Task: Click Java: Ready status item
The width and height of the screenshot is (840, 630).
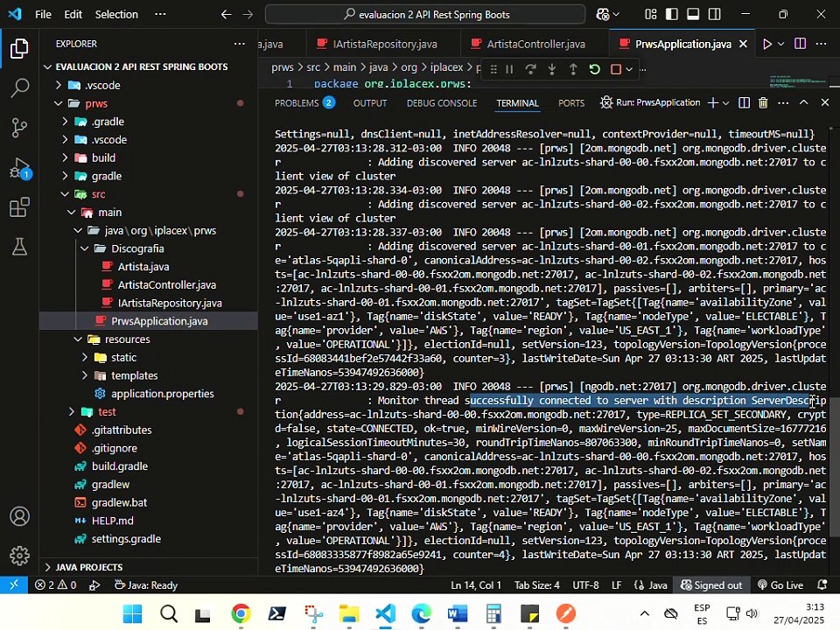Action: click(146, 585)
